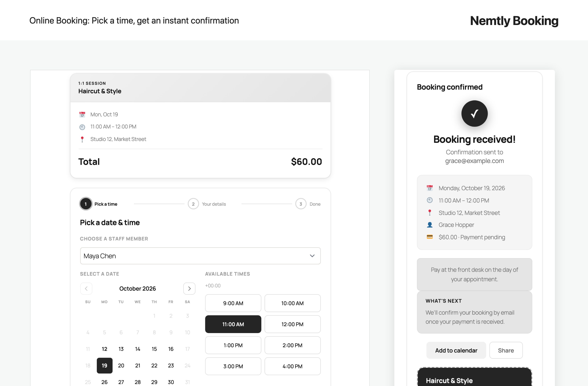Click the +00:00 timezone offset label
588x386 pixels.
[x=213, y=285]
